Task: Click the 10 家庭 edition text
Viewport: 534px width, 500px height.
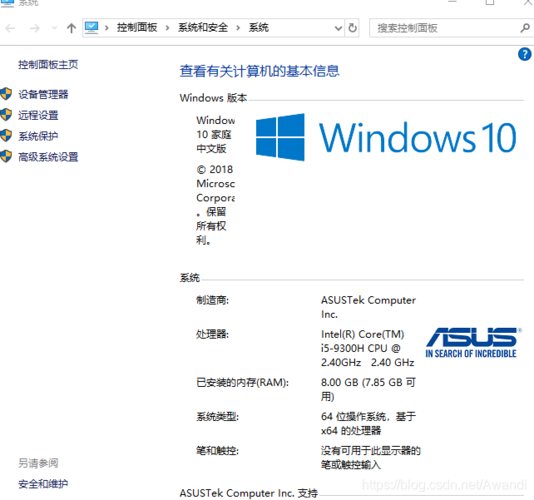Action: [214, 135]
